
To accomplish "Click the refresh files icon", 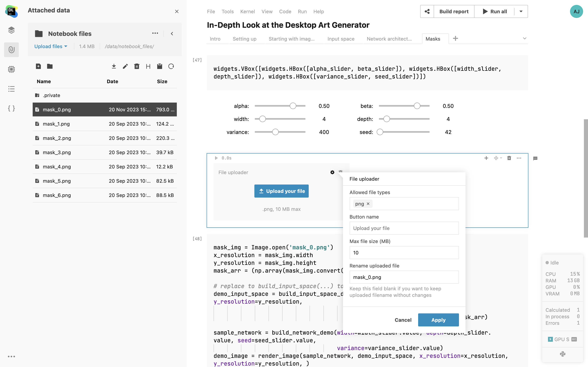I will (171, 66).
